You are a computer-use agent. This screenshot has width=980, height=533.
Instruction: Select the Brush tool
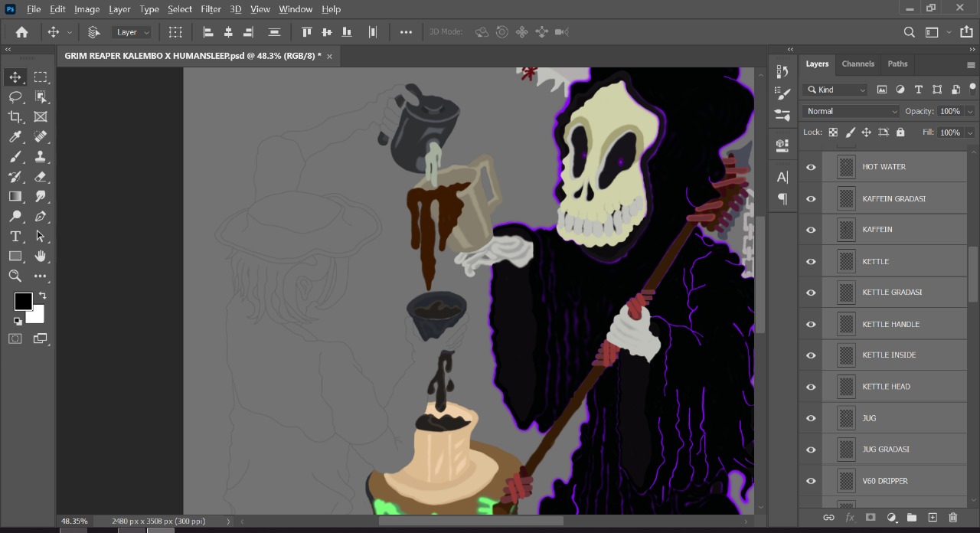click(x=15, y=156)
